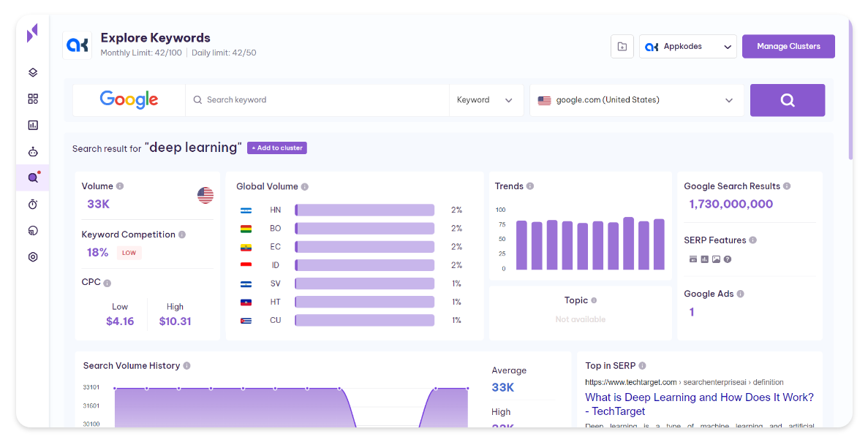Open the settings hexagon sidebar icon

click(33, 256)
